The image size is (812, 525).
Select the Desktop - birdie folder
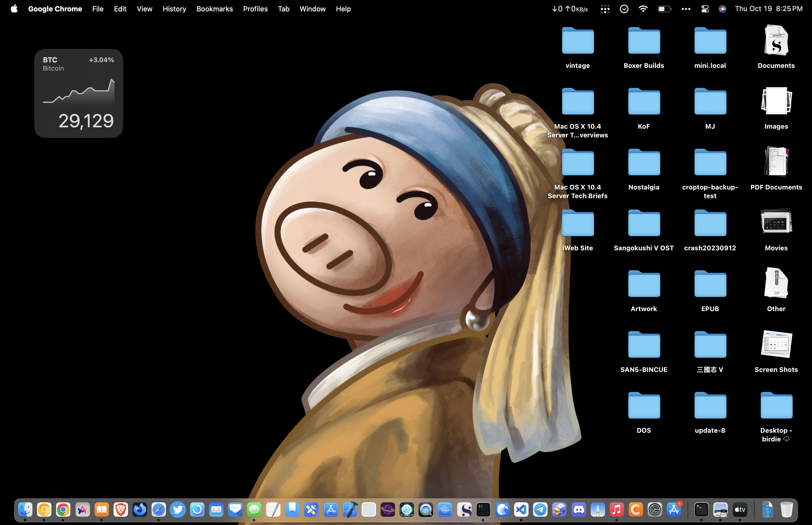pos(776,405)
